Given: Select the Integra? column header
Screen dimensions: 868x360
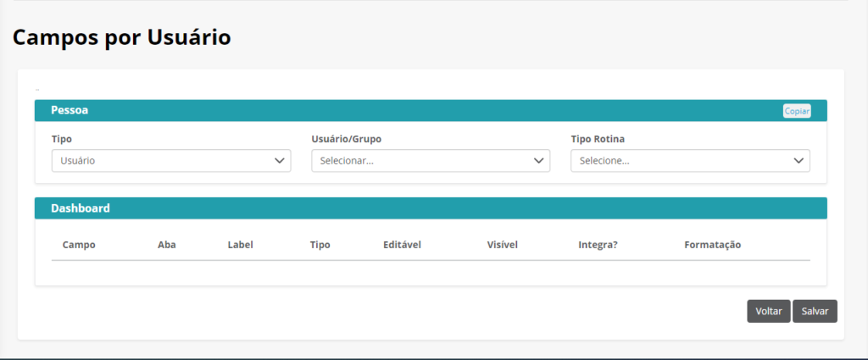Looking at the screenshot, I should point(598,245).
